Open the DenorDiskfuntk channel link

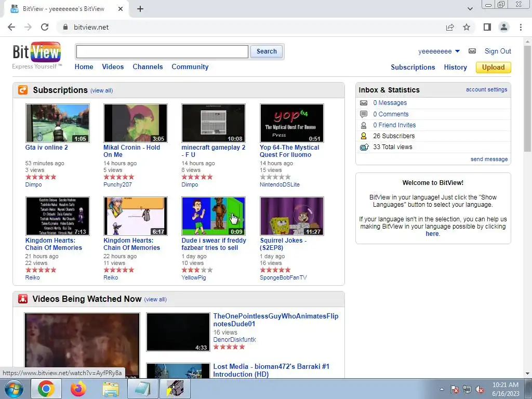[x=234, y=340]
